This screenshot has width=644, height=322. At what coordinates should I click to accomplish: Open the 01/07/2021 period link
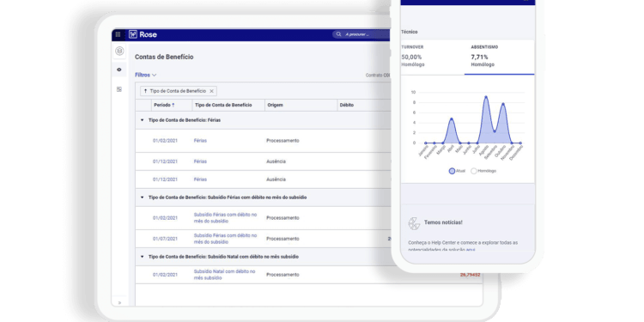165,239
